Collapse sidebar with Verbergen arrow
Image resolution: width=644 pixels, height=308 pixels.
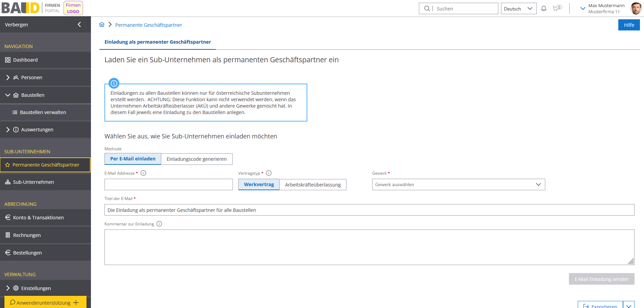coord(79,24)
